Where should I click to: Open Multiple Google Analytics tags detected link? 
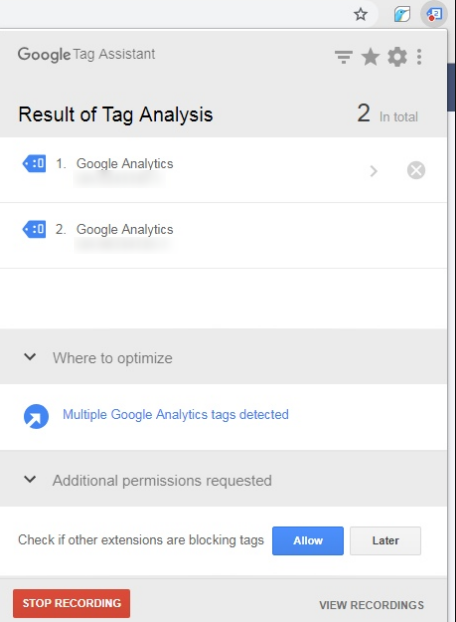(x=176, y=415)
